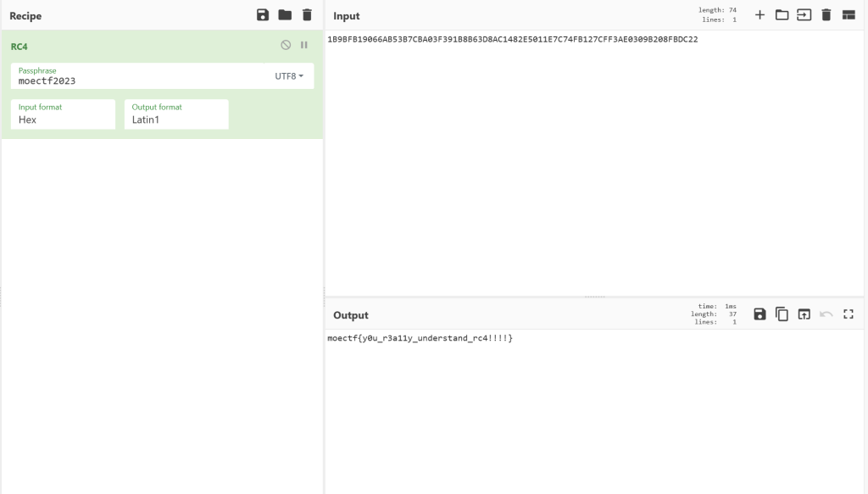Screen dimensions: 868x494
Task: Clear the recipe with the trash icon
Action: [307, 15]
